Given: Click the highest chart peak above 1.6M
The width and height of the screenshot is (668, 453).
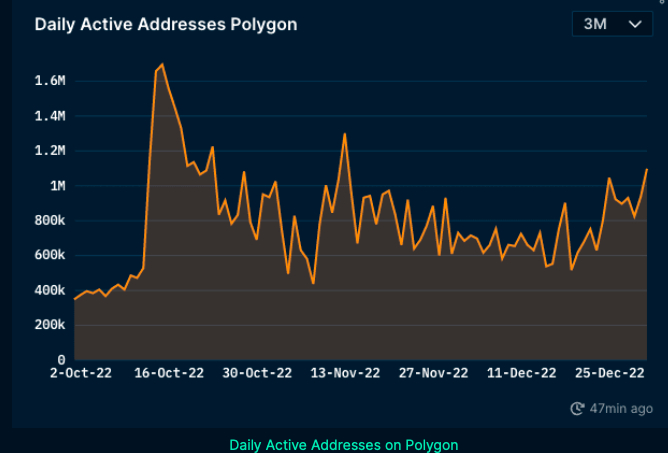Looking at the screenshot, I should point(162,64).
